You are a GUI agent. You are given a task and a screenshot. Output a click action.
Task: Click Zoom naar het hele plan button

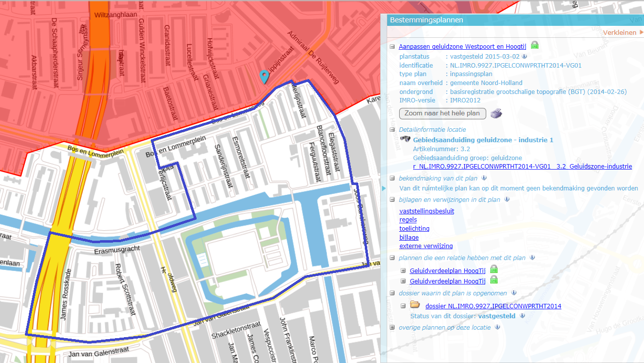tap(442, 113)
